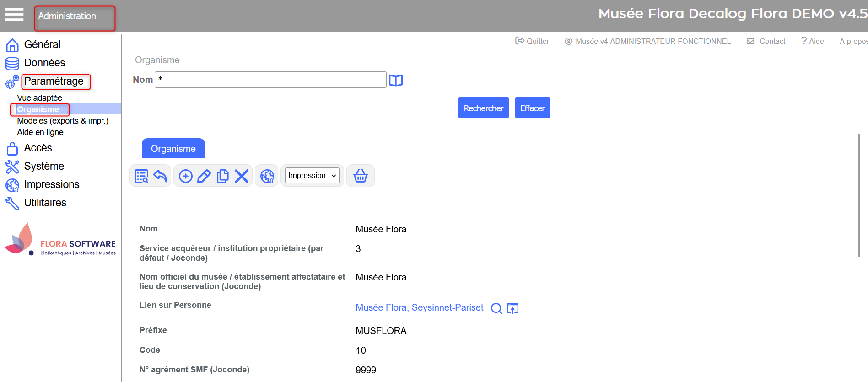868x382 pixels.
Task: Switch to the Organisme tab
Action: click(173, 149)
